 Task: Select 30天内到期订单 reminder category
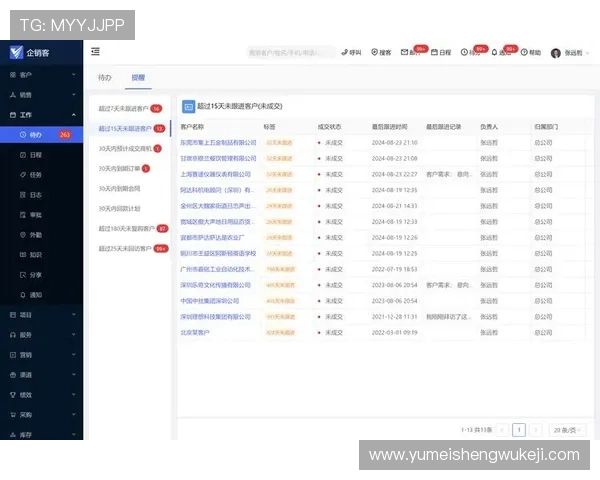coord(130,168)
